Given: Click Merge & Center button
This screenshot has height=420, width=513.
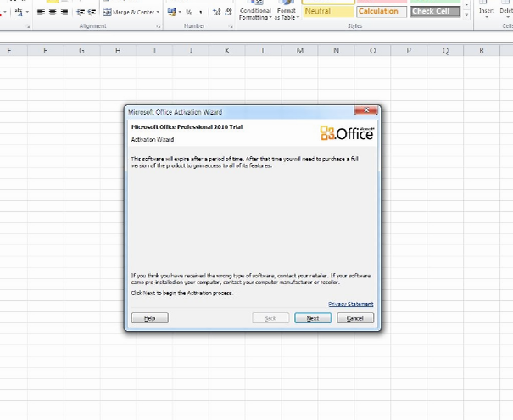Looking at the screenshot, I should 129,13.
